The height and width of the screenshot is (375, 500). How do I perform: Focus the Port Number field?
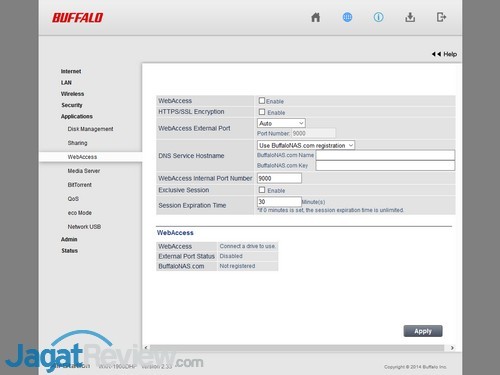(x=313, y=133)
